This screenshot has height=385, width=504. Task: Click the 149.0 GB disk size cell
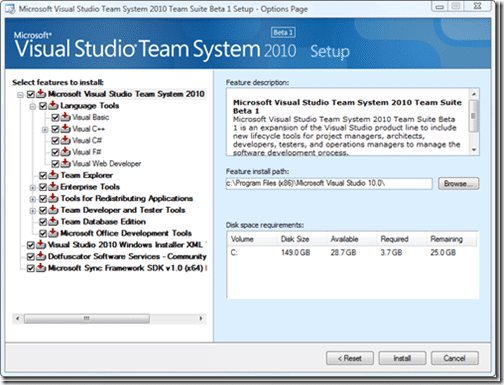point(296,253)
